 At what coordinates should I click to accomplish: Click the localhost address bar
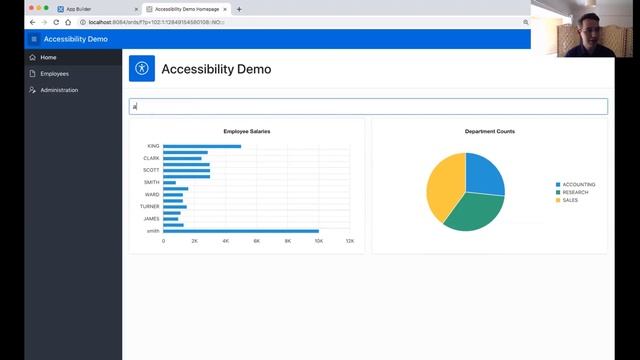(302, 22)
